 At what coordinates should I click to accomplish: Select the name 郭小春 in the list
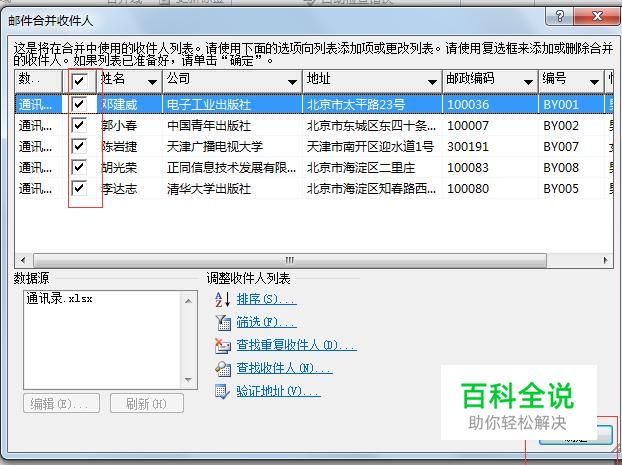119,126
